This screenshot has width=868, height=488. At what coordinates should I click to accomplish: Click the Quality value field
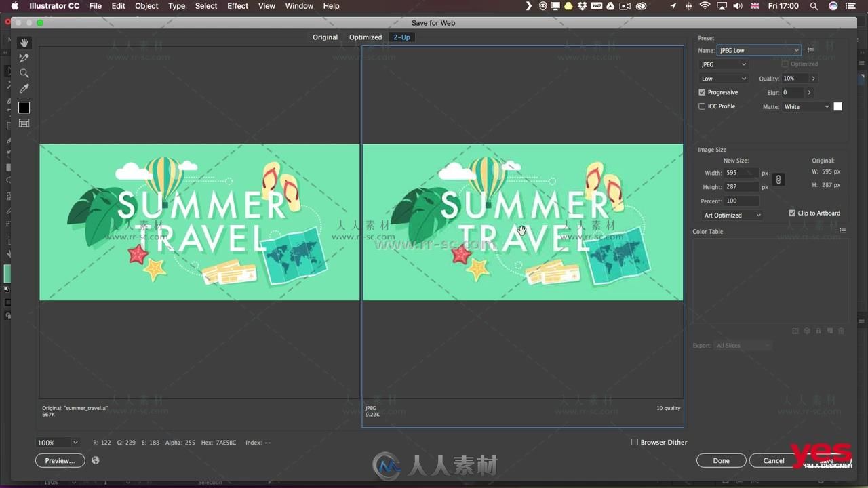[795, 79]
